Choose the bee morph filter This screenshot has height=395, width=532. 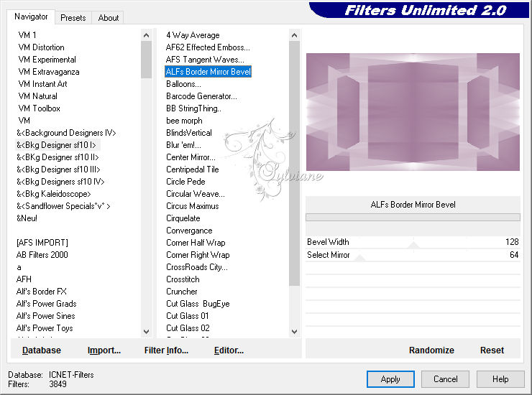(x=184, y=121)
